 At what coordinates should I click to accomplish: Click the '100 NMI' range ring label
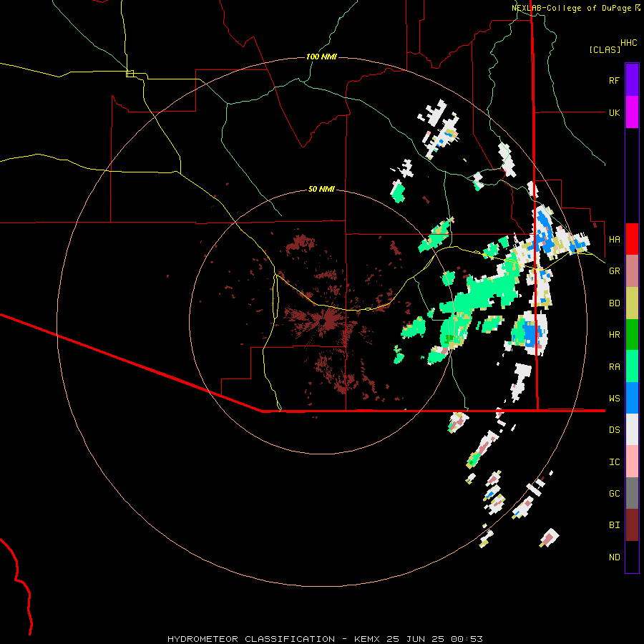click(321, 57)
